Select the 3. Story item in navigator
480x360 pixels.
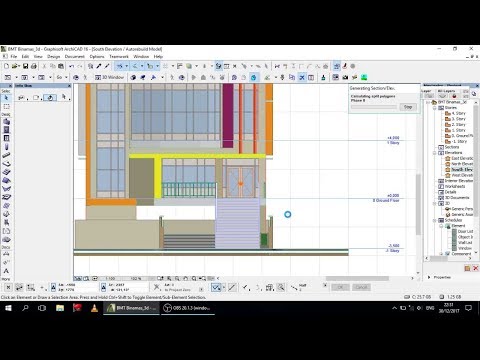455,119
